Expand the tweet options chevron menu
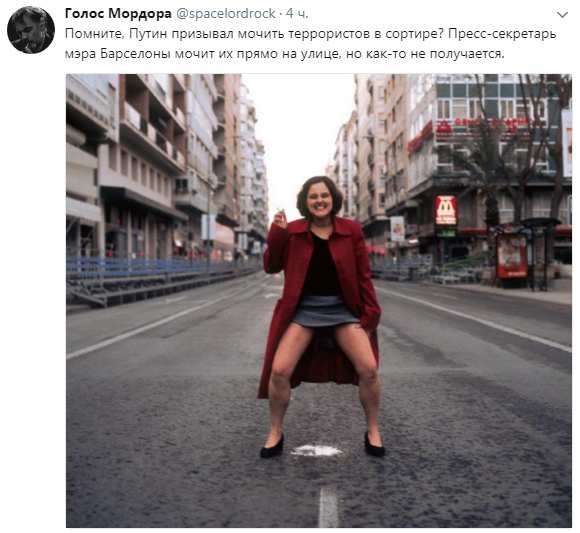Viewport: 580px width, 533px height. [562, 15]
